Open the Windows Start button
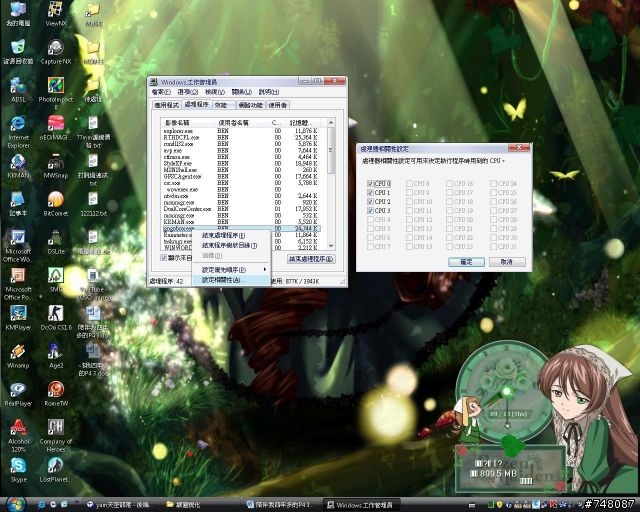Screen dimensions: 640x512 (x=16, y=504)
